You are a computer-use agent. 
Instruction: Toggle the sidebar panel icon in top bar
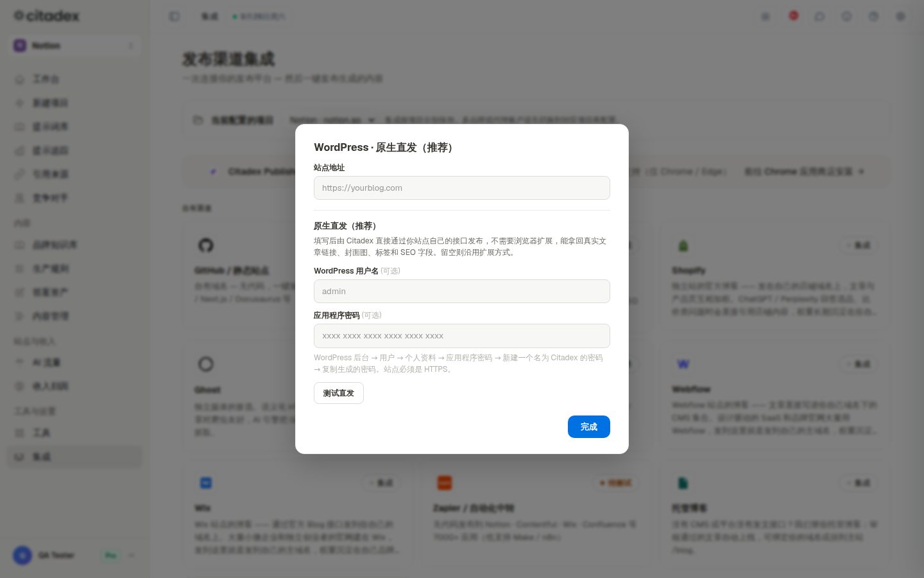[174, 16]
